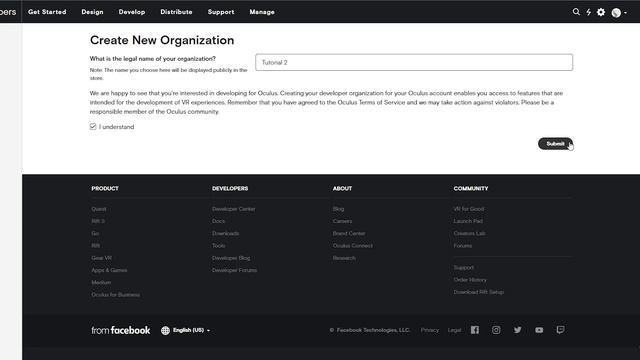Open the Rift S product link

point(98,221)
